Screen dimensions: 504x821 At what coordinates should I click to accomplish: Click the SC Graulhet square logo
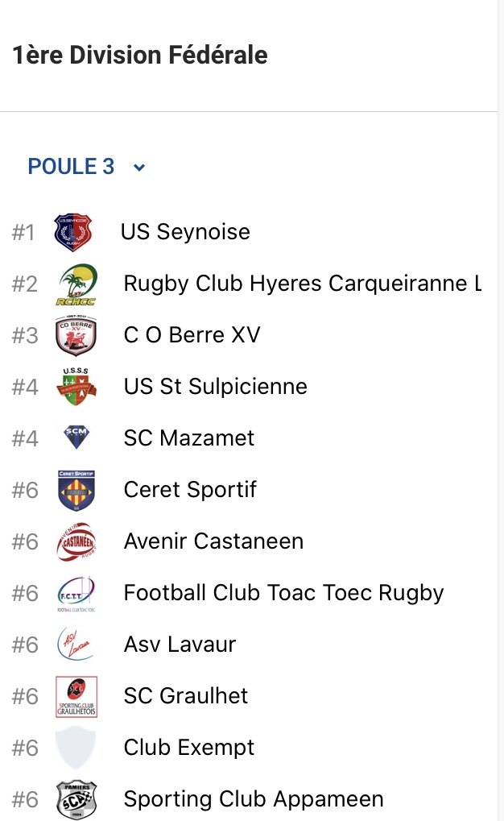pyautogui.click(x=76, y=696)
